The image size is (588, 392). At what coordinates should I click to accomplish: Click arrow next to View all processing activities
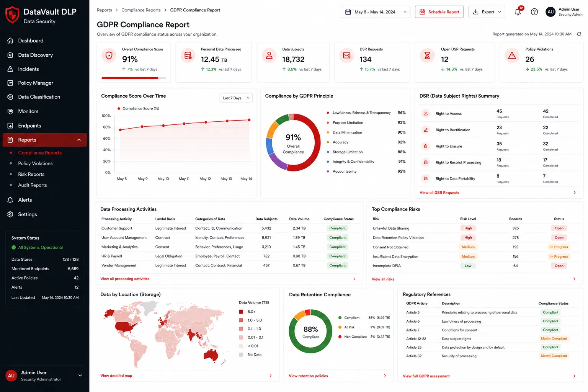(x=354, y=279)
